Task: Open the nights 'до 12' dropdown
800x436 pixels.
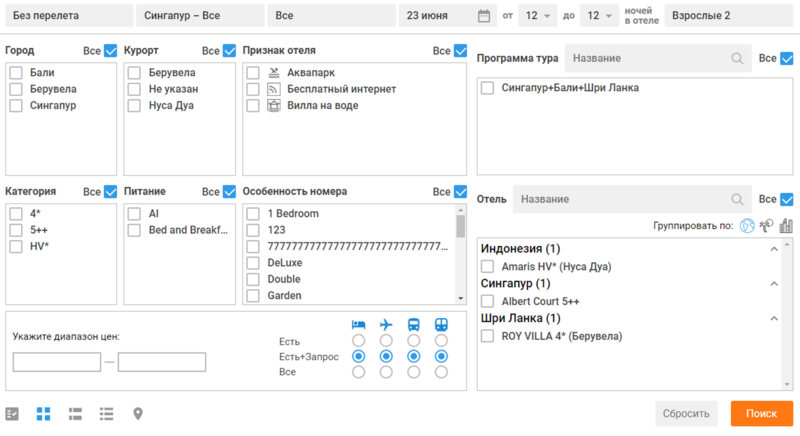Action: [597, 16]
